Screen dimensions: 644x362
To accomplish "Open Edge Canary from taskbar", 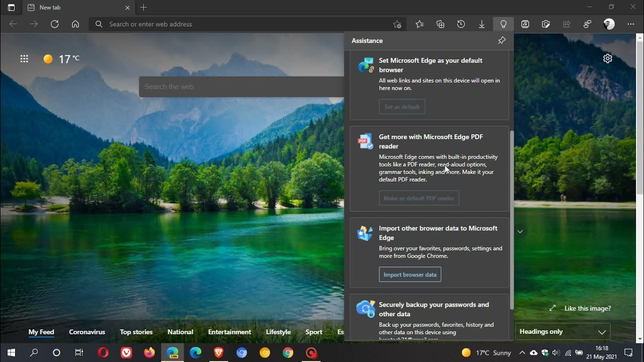I will (x=173, y=352).
